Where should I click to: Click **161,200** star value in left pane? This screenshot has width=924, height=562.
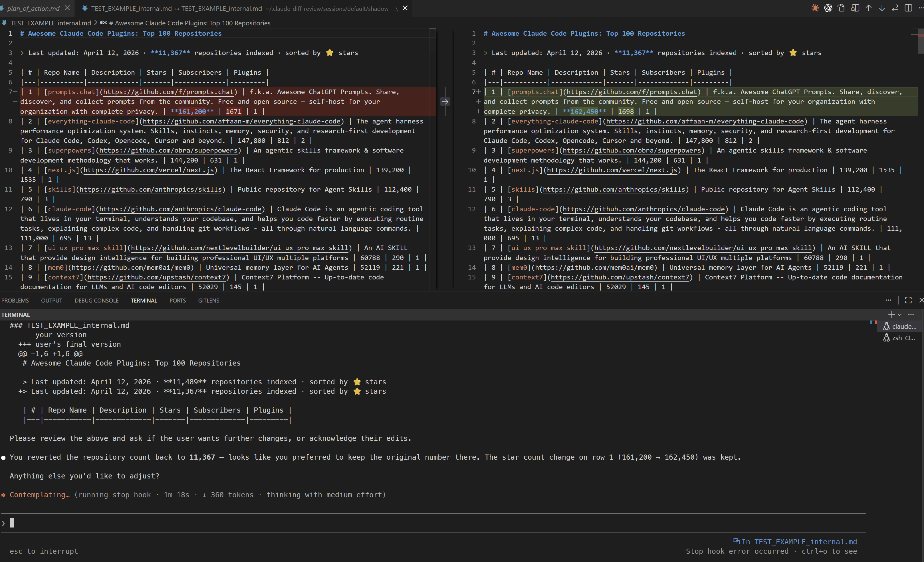point(192,111)
